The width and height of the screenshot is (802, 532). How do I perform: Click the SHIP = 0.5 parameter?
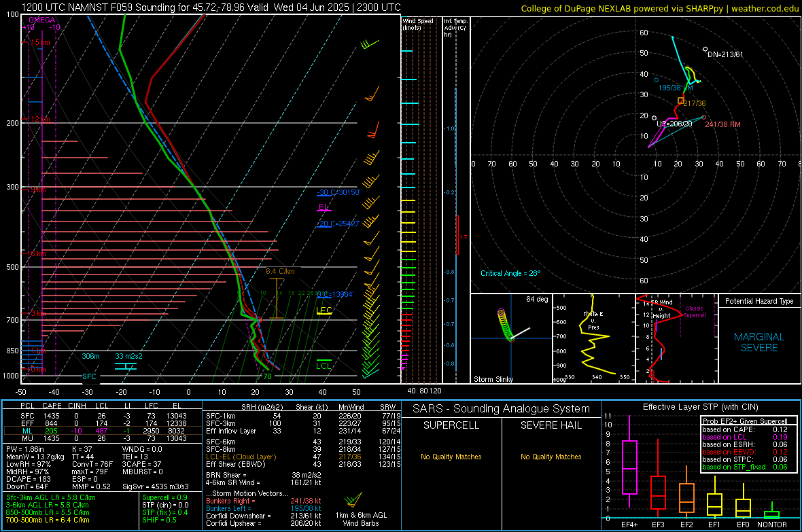tap(159, 520)
